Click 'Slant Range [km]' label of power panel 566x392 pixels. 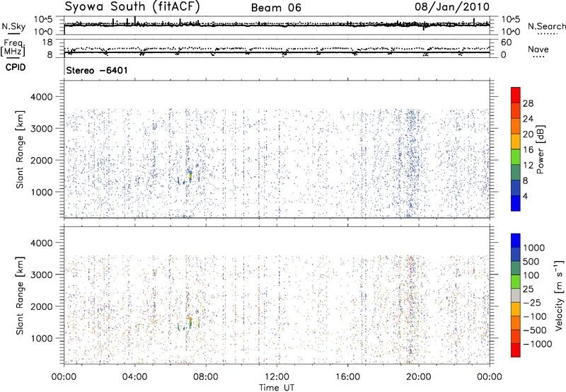tap(20, 149)
